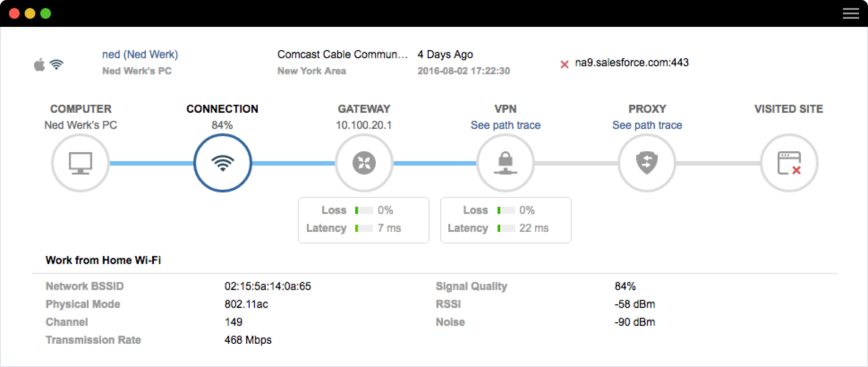The height and width of the screenshot is (367, 868).
Task: Open the hamburger menu in title bar
Action: (x=851, y=14)
